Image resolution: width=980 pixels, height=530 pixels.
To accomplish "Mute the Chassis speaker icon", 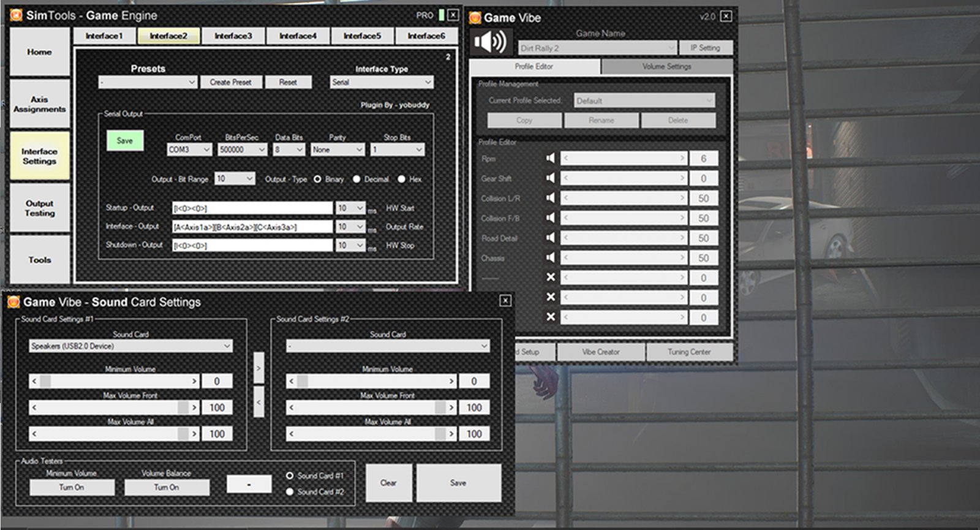I will (x=550, y=257).
